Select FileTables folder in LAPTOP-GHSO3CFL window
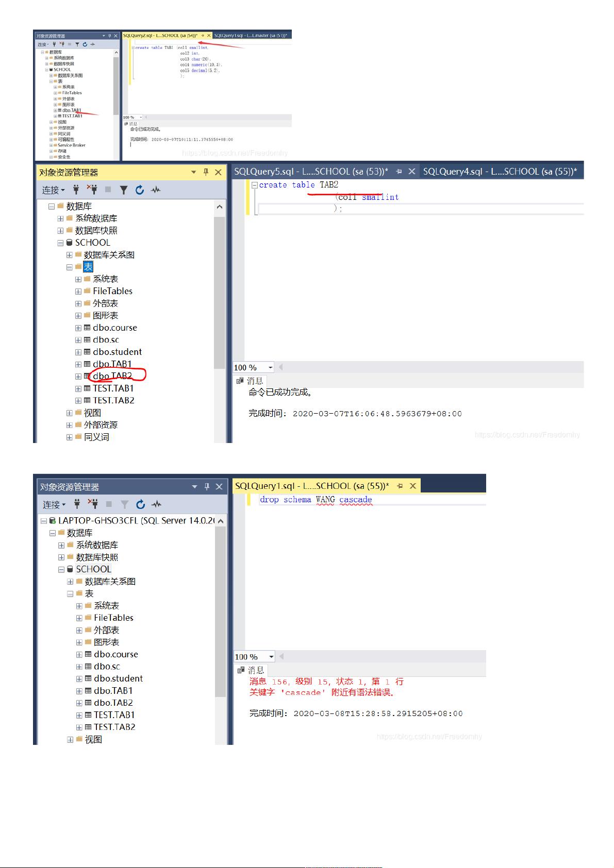Viewport: 614px width, 868px height. coord(113,618)
